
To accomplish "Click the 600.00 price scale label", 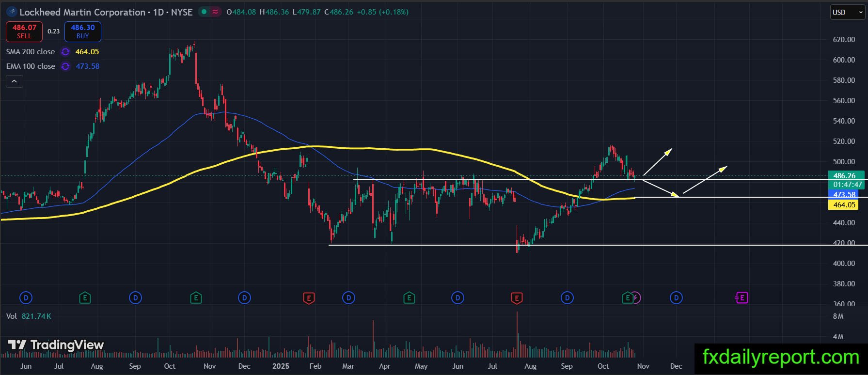I will 844,60.
